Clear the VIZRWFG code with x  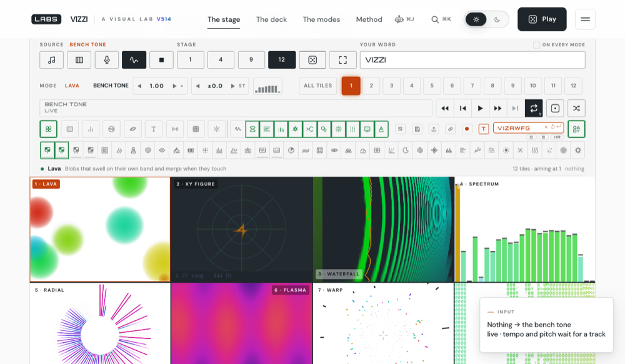point(546,127)
